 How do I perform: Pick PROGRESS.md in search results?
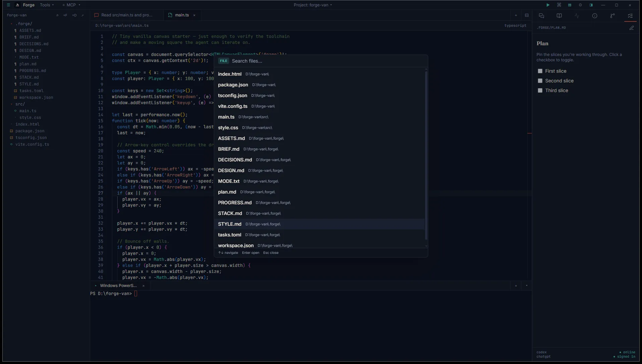(319, 203)
